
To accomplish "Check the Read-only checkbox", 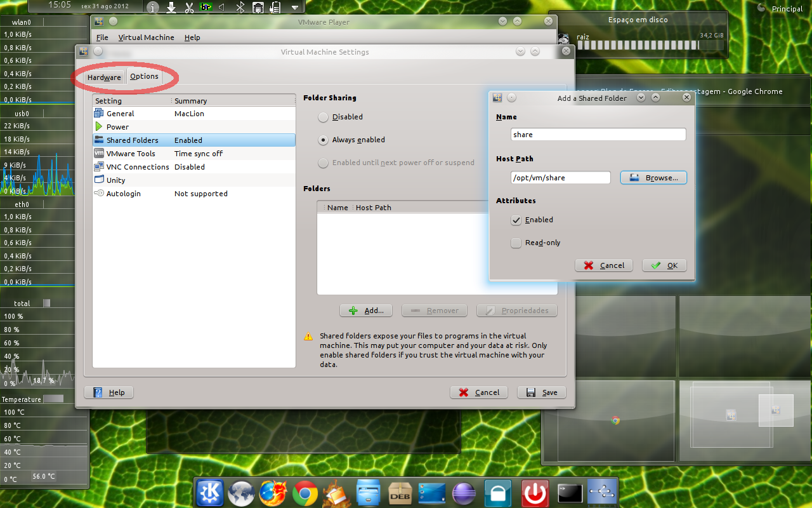I will (516, 243).
